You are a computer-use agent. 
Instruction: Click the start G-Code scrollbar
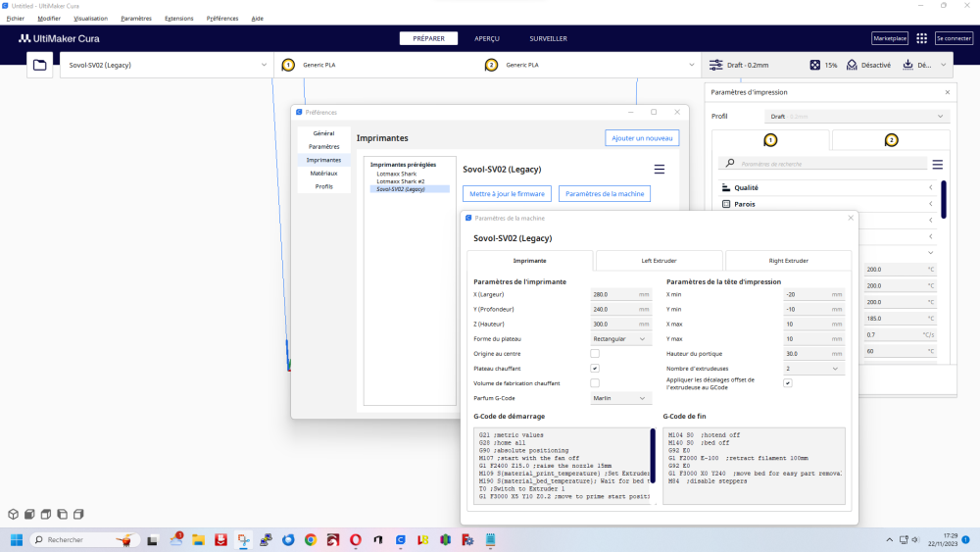[653, 456]
